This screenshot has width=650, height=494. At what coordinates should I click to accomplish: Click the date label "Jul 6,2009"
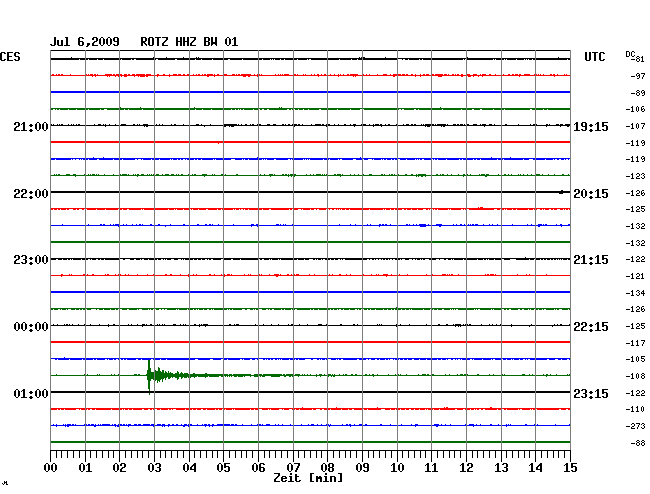[x=85, y=42]
